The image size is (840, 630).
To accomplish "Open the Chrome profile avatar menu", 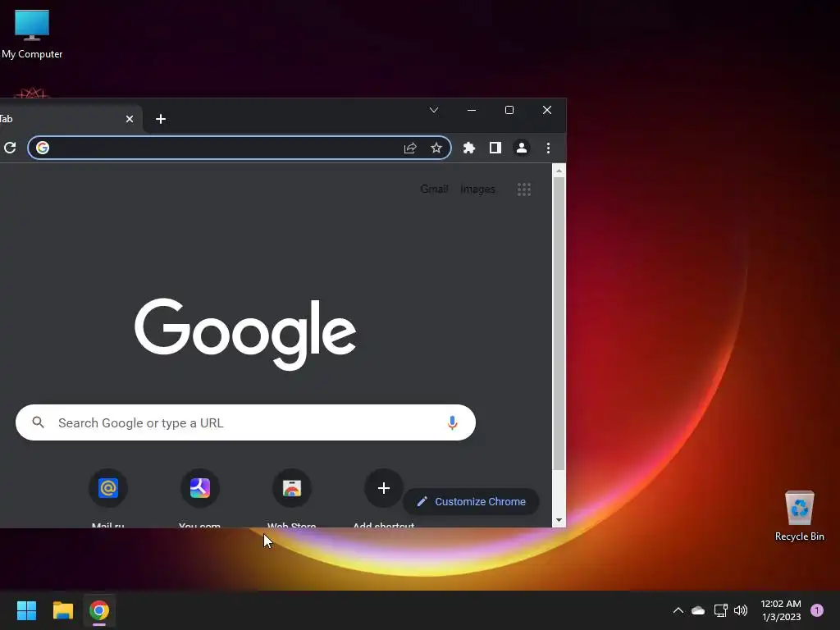I will click(x=521, y=148).
